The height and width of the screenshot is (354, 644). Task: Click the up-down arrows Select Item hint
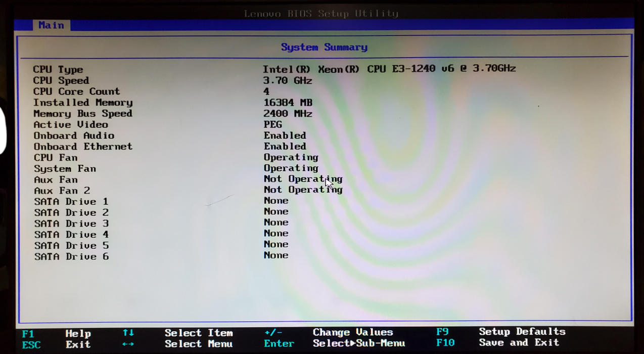tap(178, 333)
